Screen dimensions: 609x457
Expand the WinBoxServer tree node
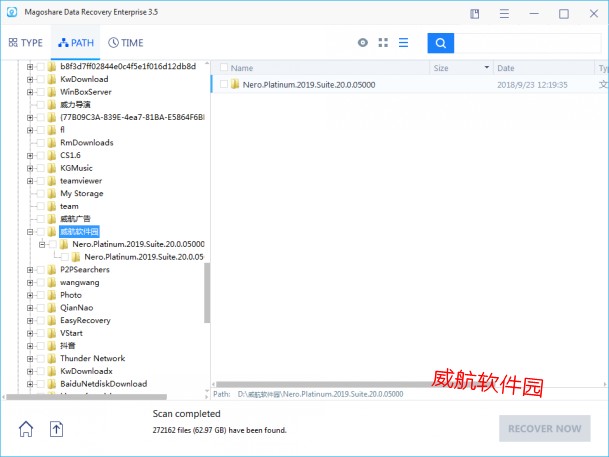(30, 92)
